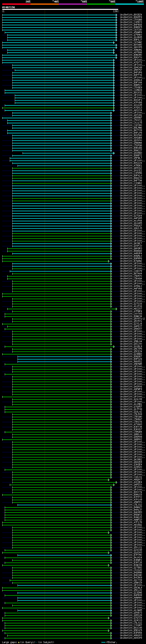Select hit label UniRef100_Q10BU5
146x644 pixels.
pos(131,37)
